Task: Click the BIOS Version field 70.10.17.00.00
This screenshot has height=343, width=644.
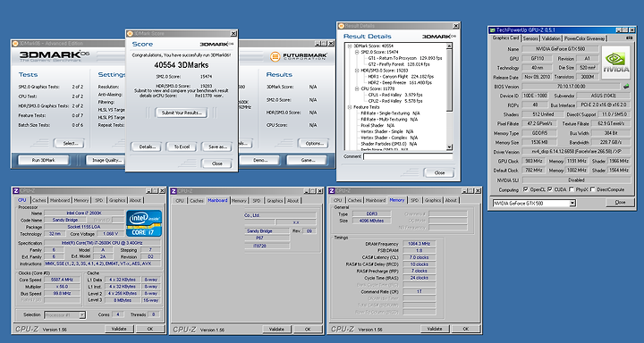Action: [572, 87]
